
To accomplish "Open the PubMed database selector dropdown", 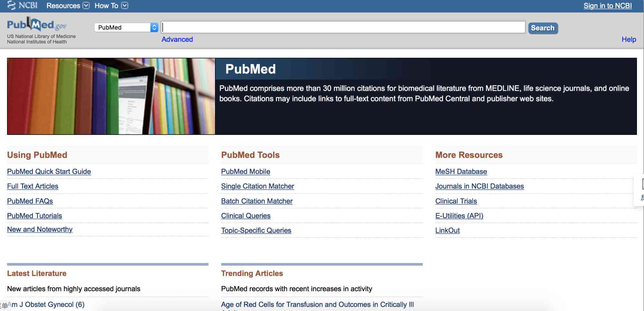I will point(126,27).
